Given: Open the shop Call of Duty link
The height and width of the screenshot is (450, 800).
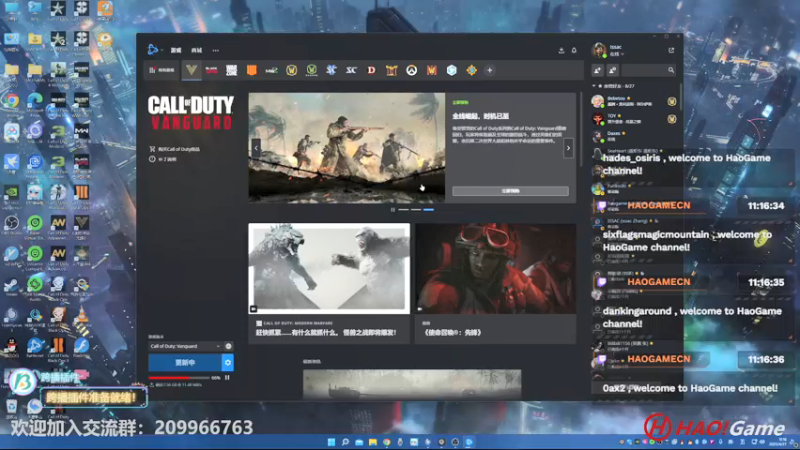Looking at the screenshot, I should click(x=174, y=149).
